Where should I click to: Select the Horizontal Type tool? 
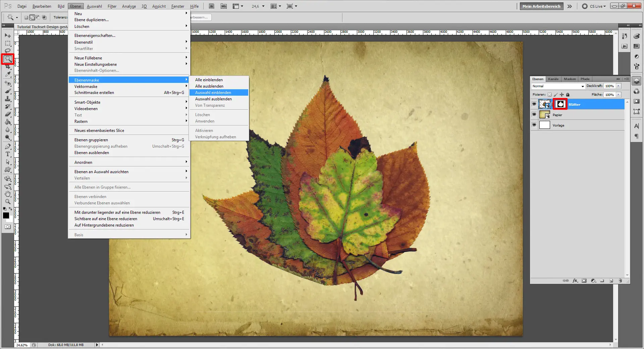8,154
